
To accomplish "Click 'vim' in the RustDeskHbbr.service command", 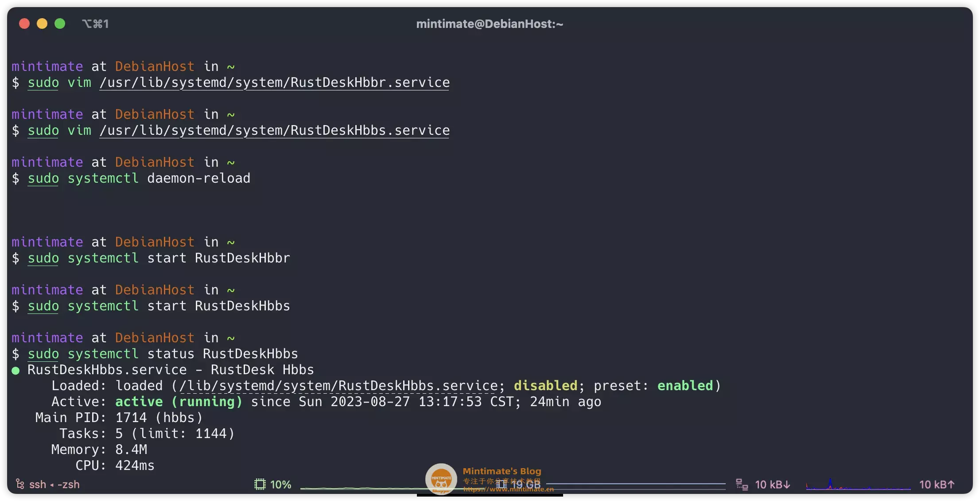I will click(79, 82).
